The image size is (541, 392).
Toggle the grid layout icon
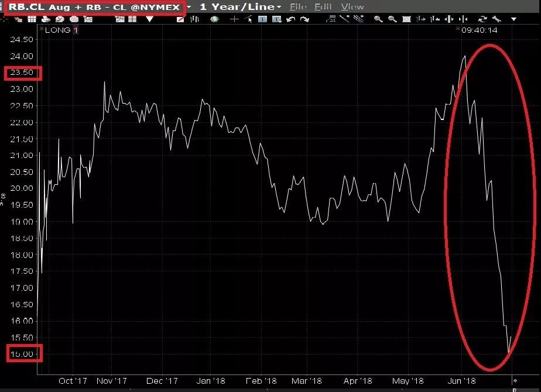(x=132, y=19)
